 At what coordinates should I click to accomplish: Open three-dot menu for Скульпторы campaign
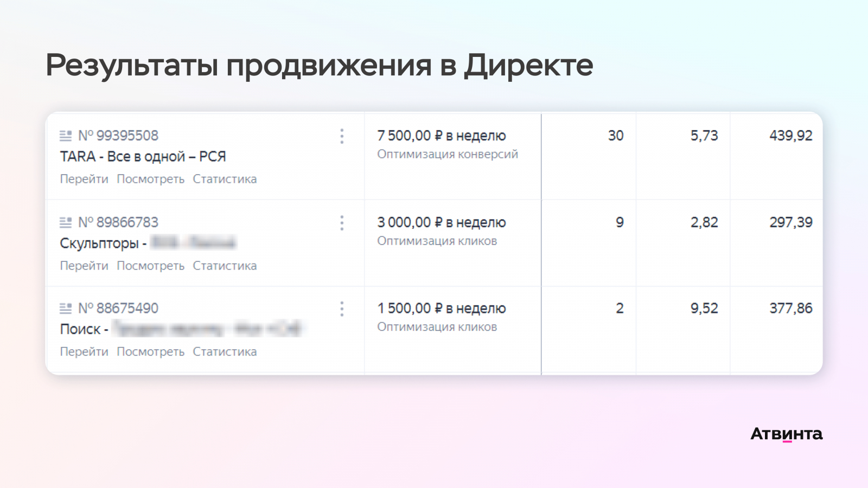pyautogui.click(x=342, y=223)
